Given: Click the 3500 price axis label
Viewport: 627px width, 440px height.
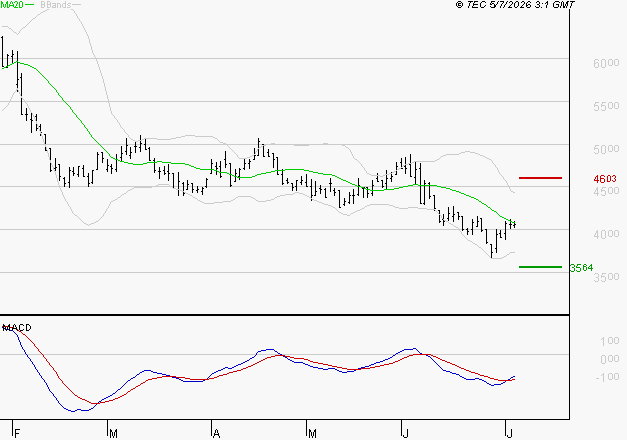Looking at the screenshot, I should click(606, 277).
